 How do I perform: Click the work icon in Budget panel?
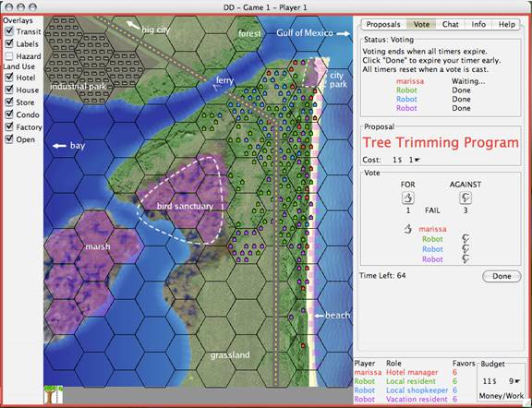tap(517, 381)
